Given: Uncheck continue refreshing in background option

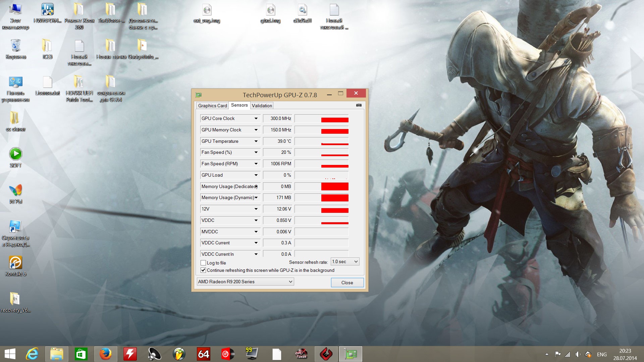Looking at the screenshot, I should [203, 270].
